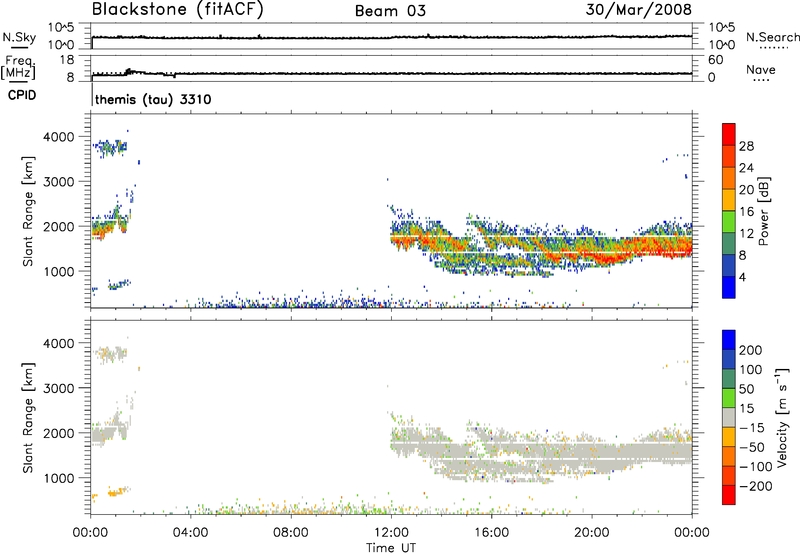Click the 3800 km echo cluster near 01:00 in power plot
The image size is (800, 554).
[111, 147]
